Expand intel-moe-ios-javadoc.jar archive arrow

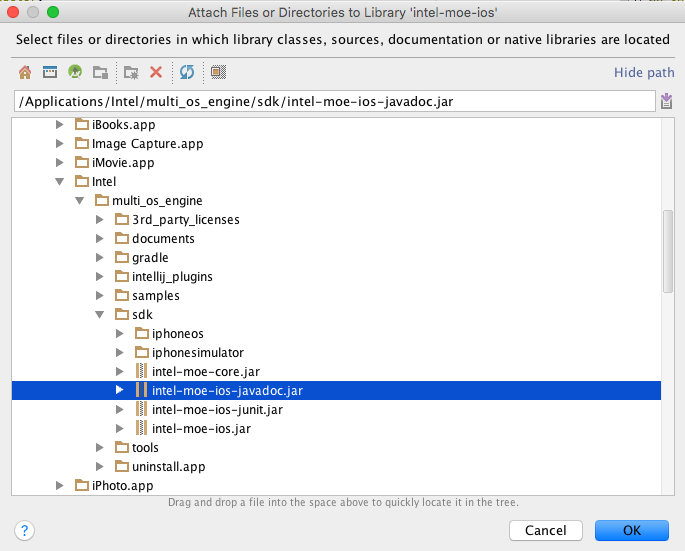point(120,390)
